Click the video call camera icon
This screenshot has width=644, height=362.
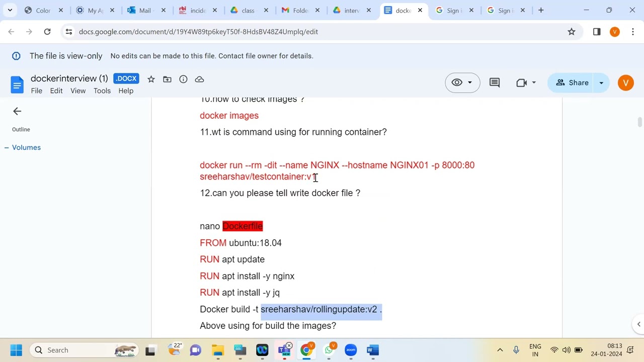pos(522,82)
